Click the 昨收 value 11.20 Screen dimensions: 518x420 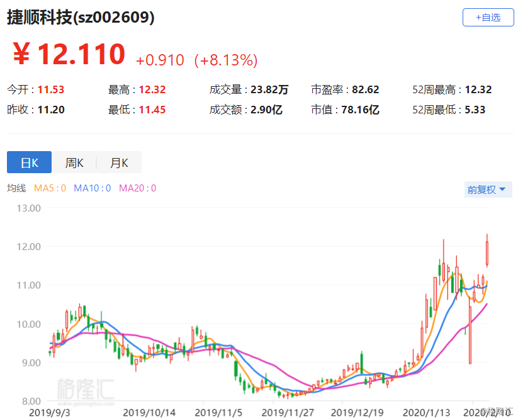click(51, 110)
